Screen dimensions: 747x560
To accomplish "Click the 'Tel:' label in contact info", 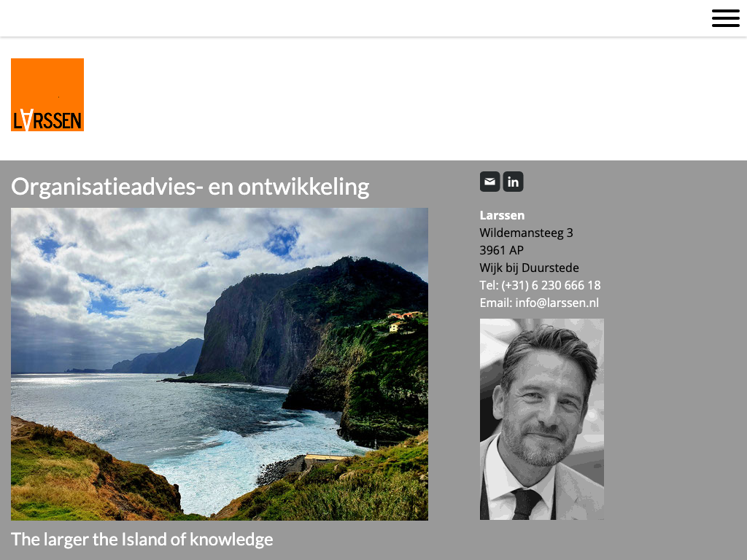I will pyautogui.click(x=489, y=285).
